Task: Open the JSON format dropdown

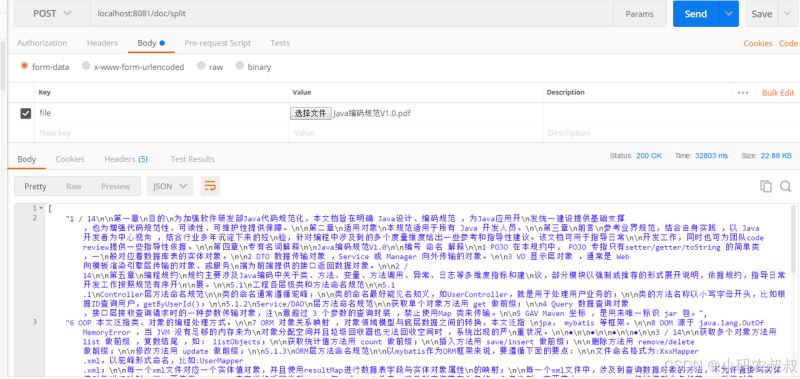Action: click(x=170, y=186)
